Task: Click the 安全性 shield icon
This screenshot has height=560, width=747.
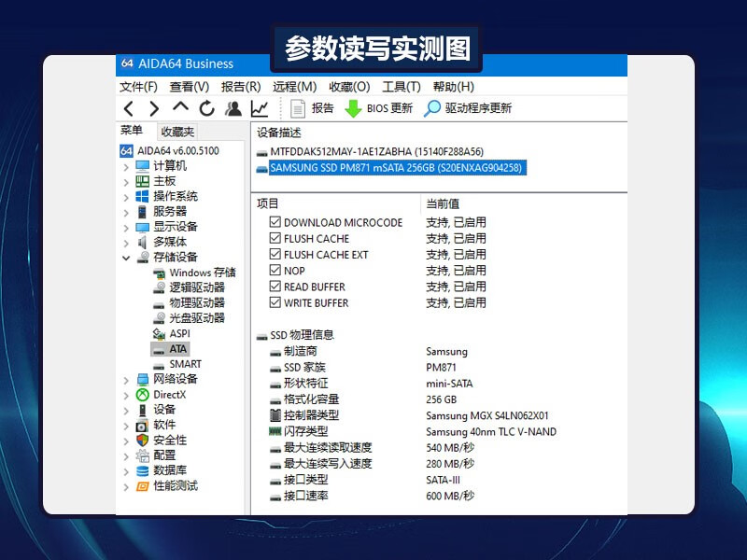Action: tap(143, 440)
